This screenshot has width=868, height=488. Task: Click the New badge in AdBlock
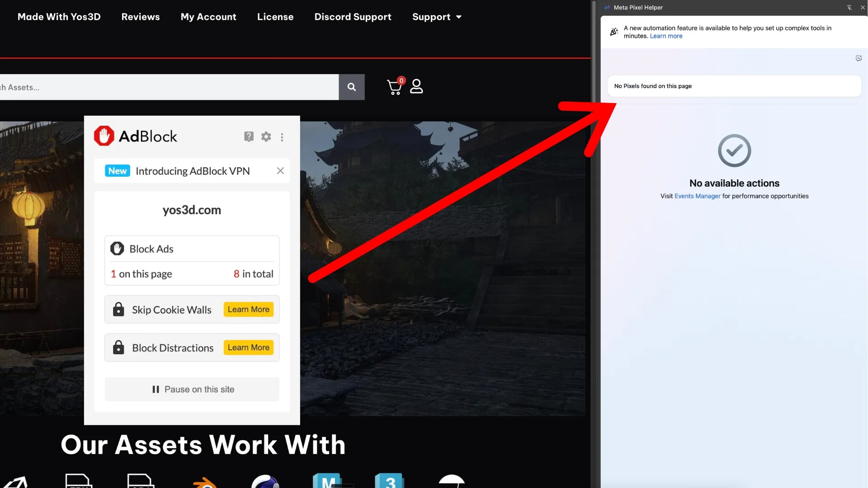118,171
